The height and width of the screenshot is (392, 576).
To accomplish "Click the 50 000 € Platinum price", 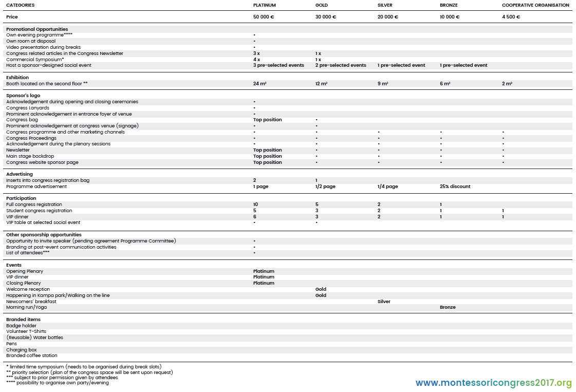I will 264,17.
